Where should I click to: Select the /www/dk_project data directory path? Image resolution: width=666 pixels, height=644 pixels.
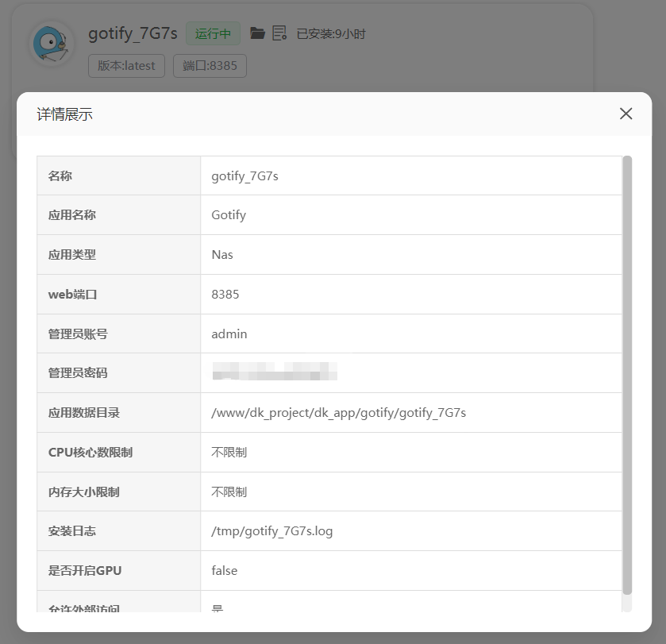[338, 413]
